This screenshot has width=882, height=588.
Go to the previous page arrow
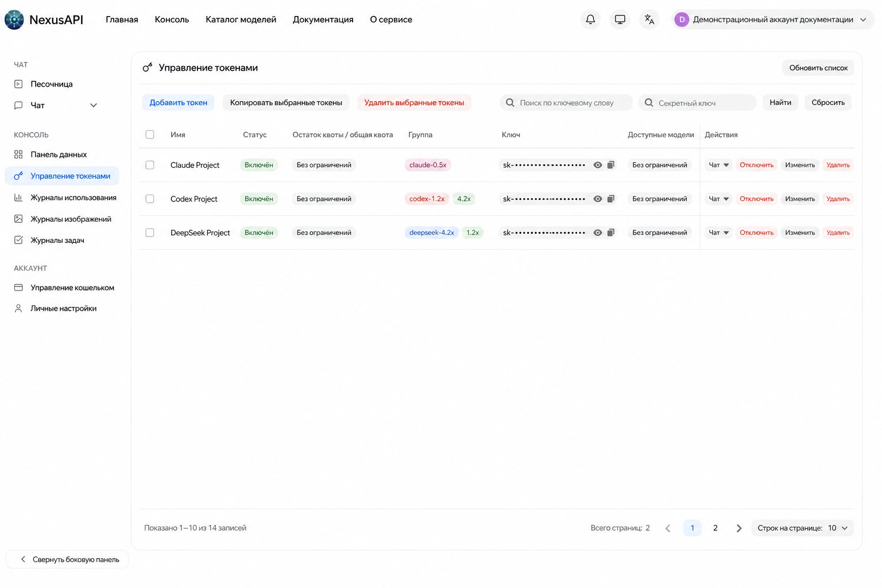pyautogui.click(x=668, y=528)
